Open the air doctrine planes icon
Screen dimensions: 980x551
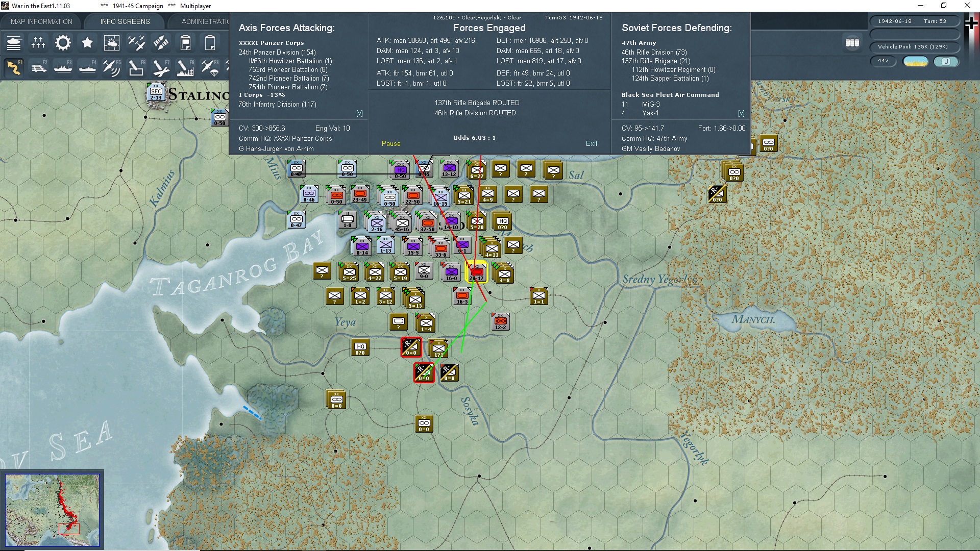click(136, 43)
